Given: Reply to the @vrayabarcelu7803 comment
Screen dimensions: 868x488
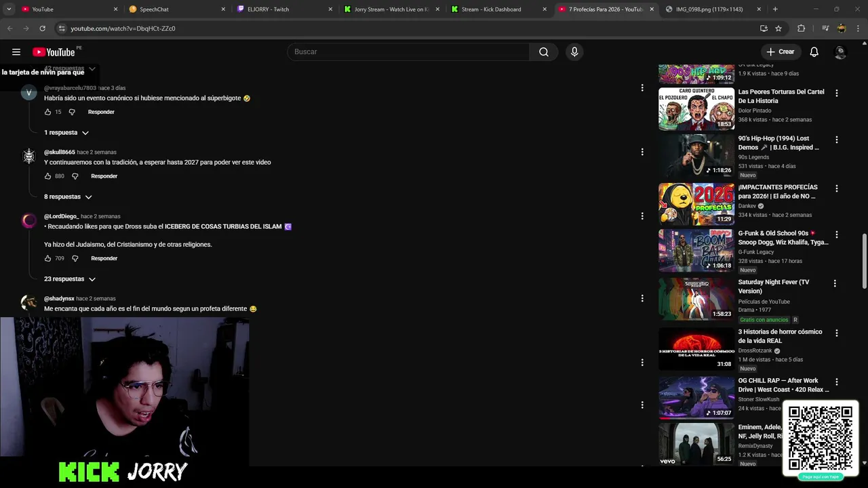Looking at the screenshot, I should (x=101, y=112).
